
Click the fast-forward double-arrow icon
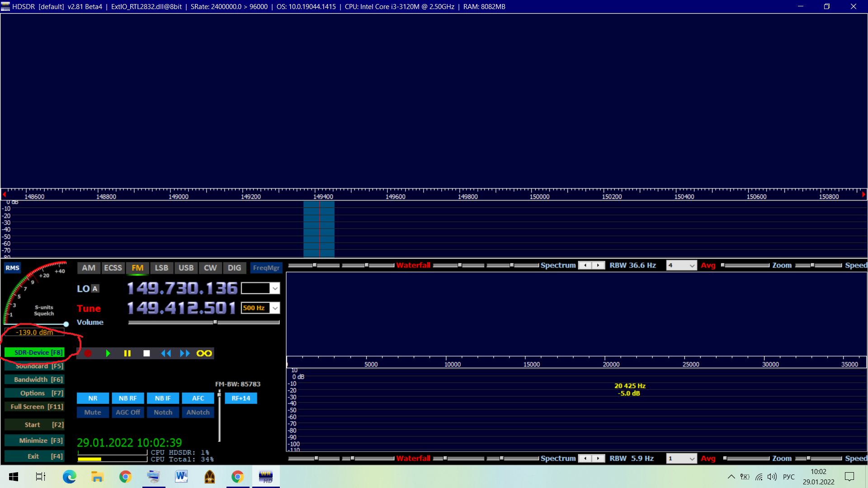(x=184, y=353)
